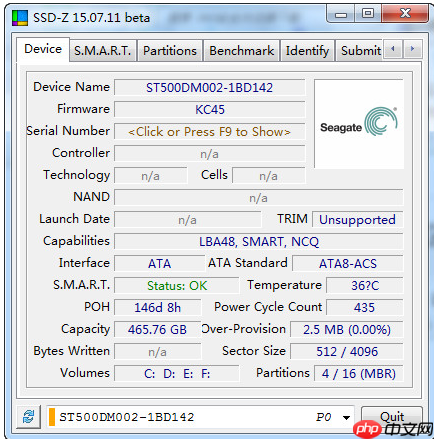
Task: Click the Quit button
Action: (392, 417)
